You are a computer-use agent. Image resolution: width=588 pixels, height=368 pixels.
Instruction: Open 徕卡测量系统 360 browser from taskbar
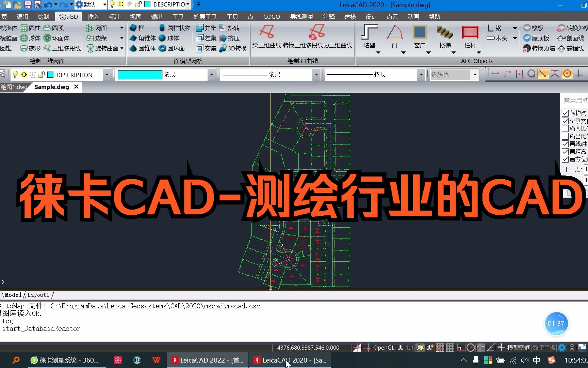point(65,360)
